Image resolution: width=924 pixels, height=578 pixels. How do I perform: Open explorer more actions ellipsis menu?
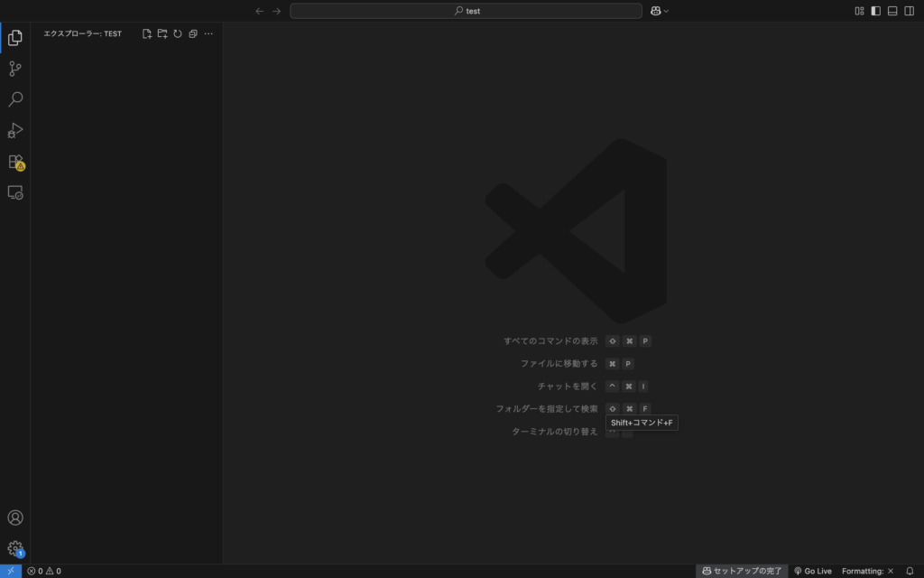click(208, 33)
